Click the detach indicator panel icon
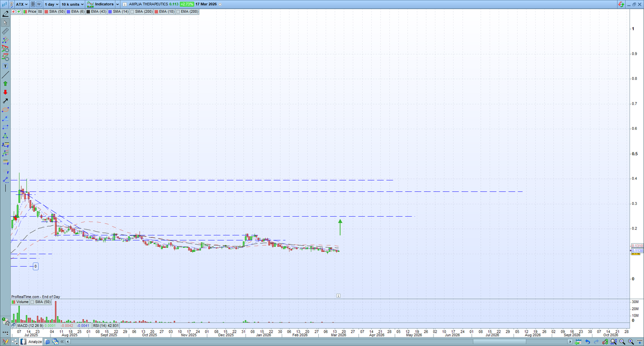This screenshot has height=346, width=644. (x=13, y=326)
